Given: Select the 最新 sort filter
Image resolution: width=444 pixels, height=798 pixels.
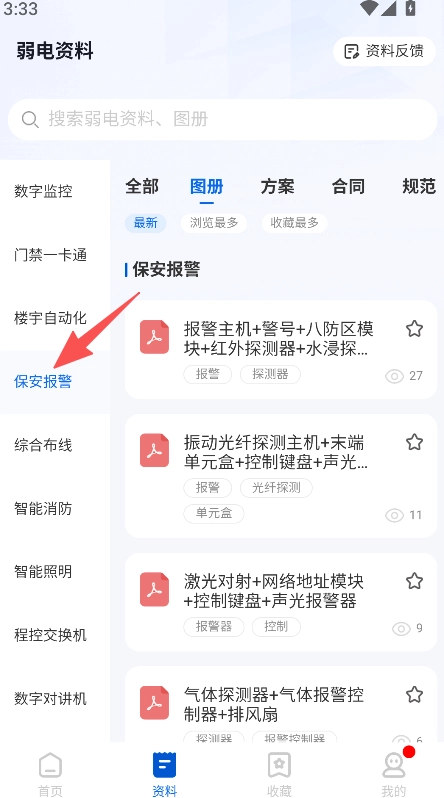Looking at the screenshot, I should [x=146, y=223].
